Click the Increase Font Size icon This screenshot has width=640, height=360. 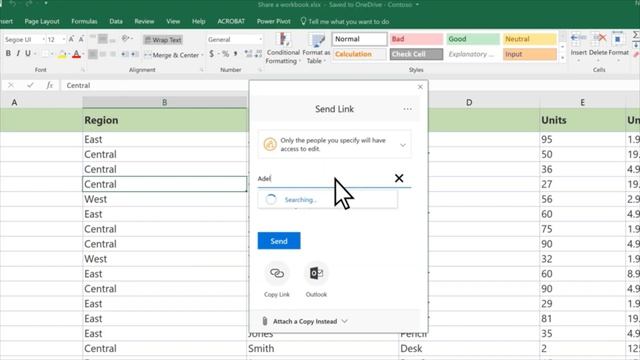point(71,39)
